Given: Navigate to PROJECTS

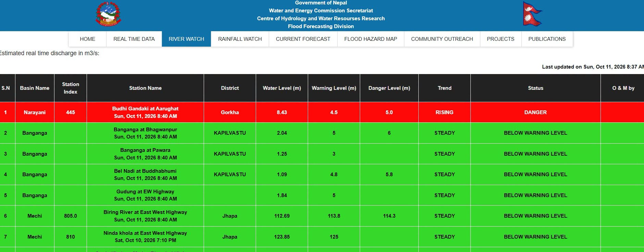Looking at the screenshot, I should (501, 39).
